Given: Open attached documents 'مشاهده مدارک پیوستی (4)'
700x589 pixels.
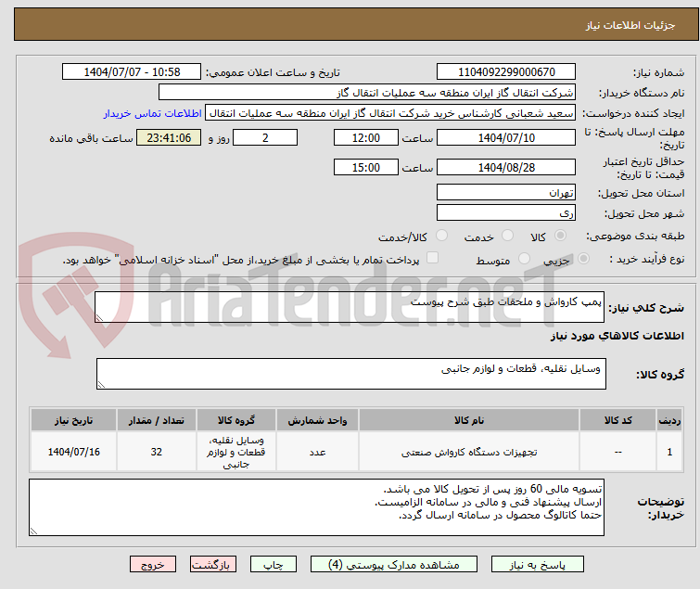Looking at the screenshot, I should pyautogui.click(x=394, y=565).
